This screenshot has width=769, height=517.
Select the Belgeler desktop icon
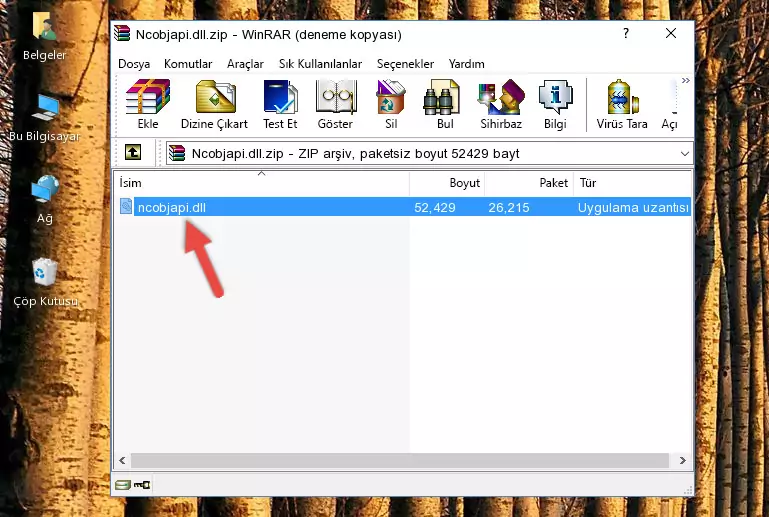point(45,37)
